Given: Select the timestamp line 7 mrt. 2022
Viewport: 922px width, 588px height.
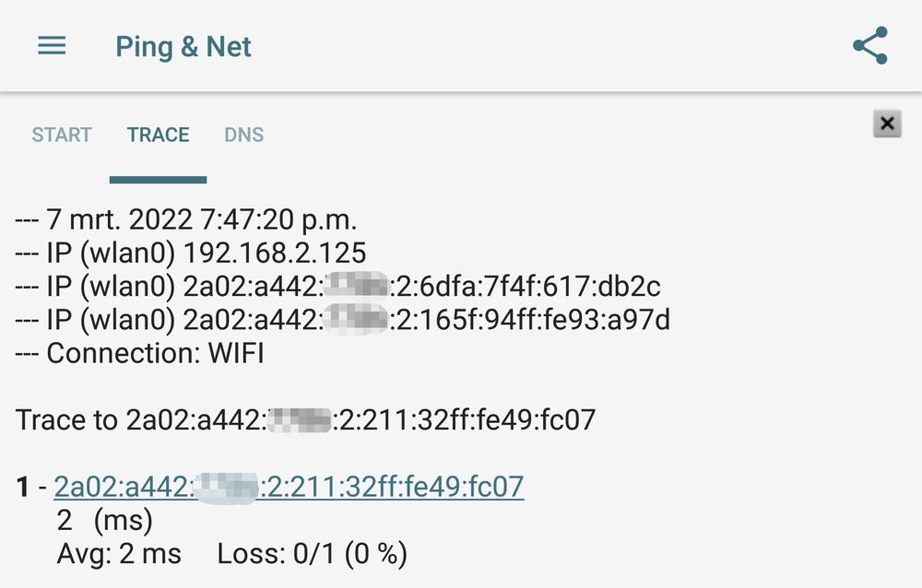Looking at the screenshot, I should click(x=186, y=220).
